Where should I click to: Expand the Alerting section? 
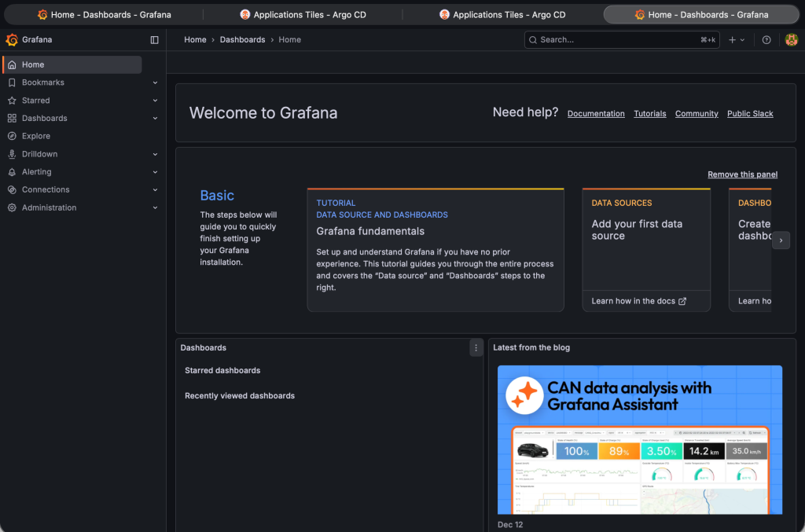[x=155, y=171]
